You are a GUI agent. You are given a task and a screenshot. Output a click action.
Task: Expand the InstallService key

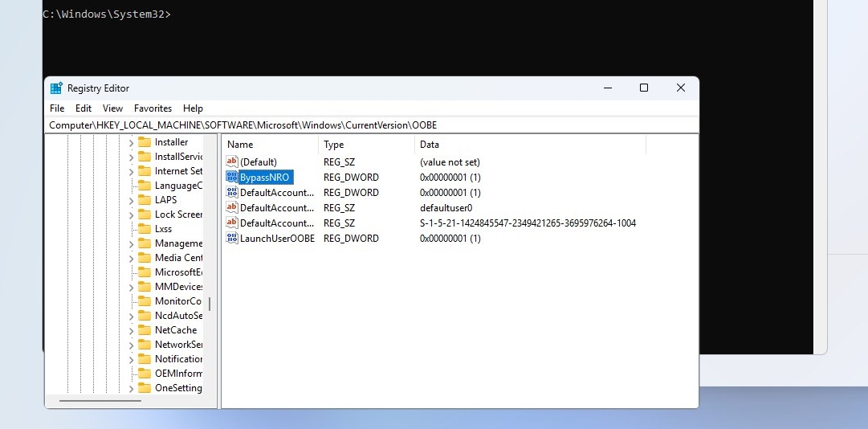131,157
